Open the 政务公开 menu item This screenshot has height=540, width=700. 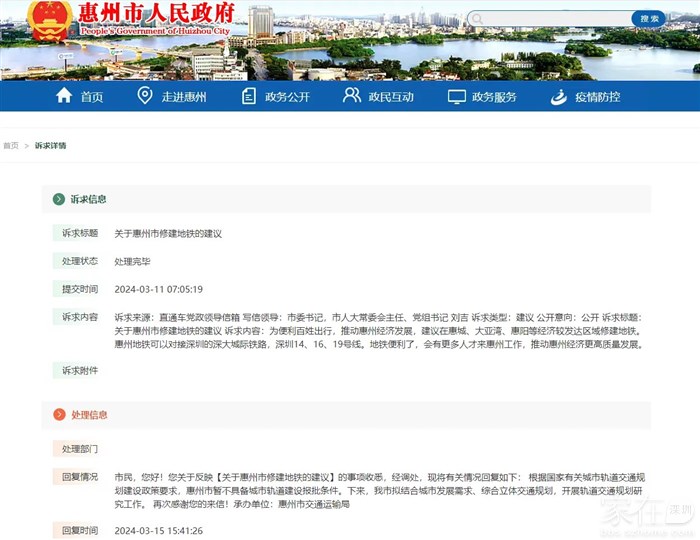tap(287, 97)
